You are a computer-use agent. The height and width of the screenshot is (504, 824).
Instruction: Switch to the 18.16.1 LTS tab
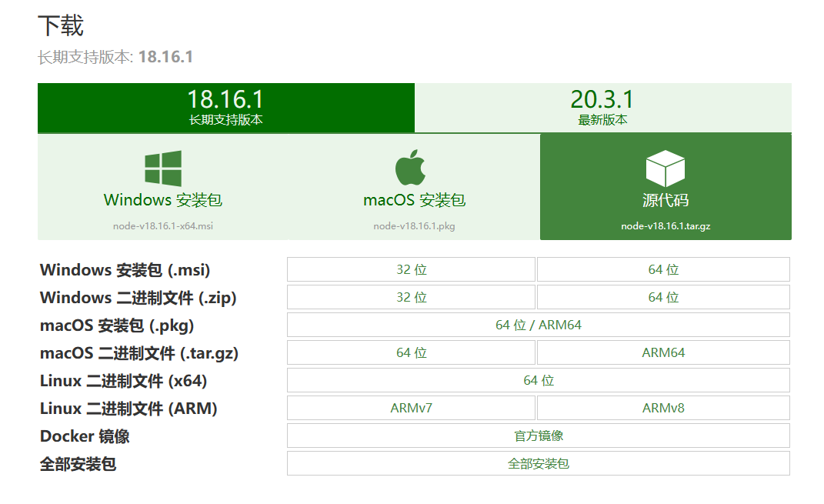pyautogui.click(x=226, y=108)
